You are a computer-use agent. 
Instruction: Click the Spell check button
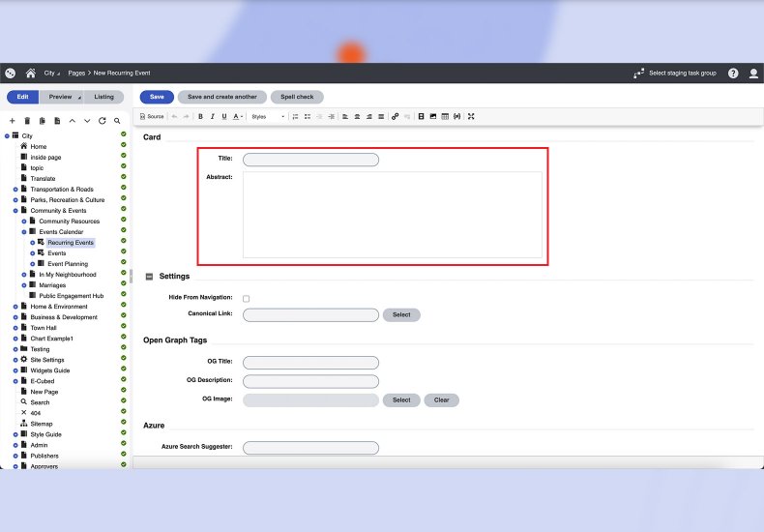[297, 97]
